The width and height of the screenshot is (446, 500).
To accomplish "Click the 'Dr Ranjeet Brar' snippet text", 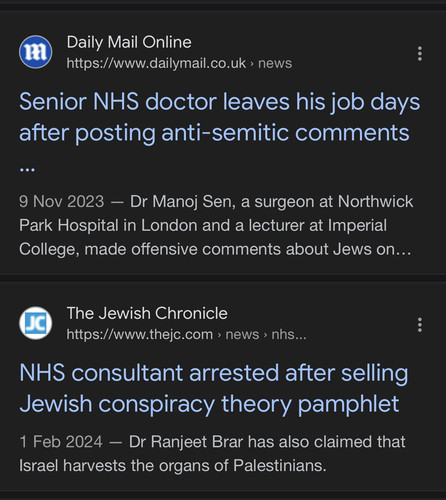I will point(185,442).
